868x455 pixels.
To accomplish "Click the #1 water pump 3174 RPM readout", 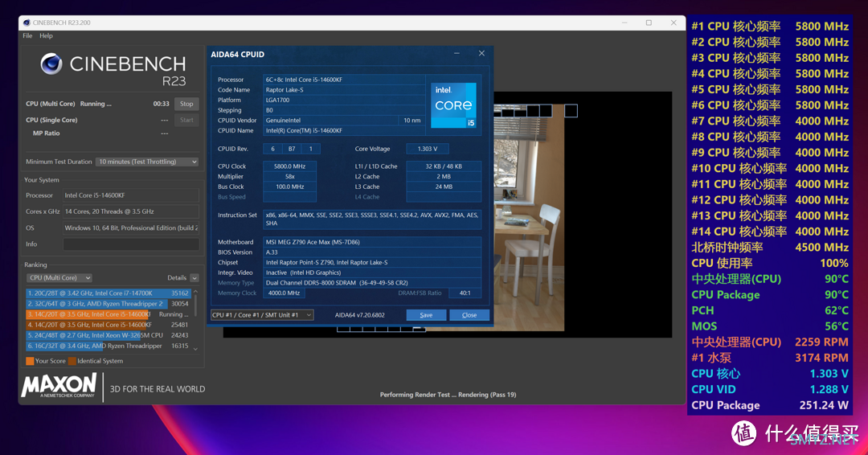I will [770, 358].
